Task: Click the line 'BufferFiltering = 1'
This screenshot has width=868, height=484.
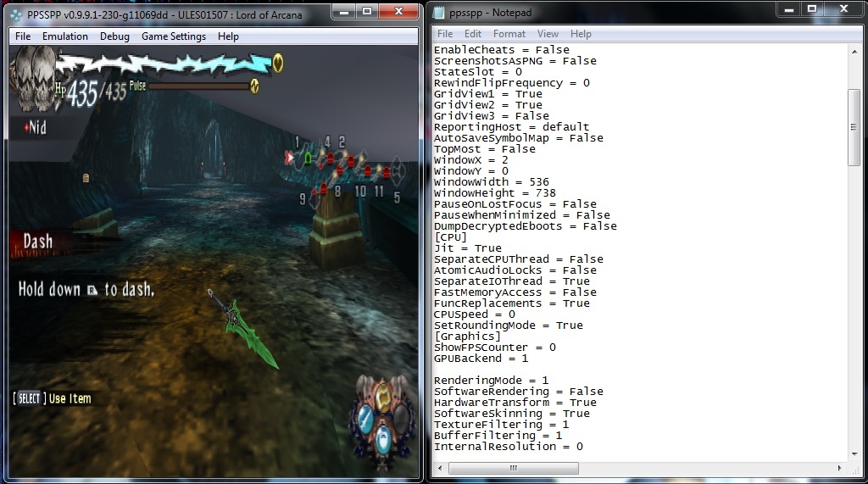Action: [498, 436]
